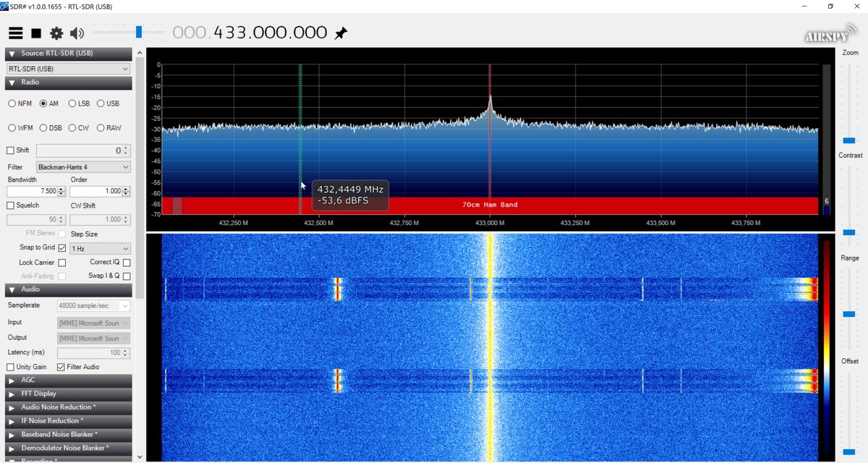Viewport: 868px width, 463px height.
Task: Click the Samplerate 48000 sample/sec dropdown
Action: (93, 306)
